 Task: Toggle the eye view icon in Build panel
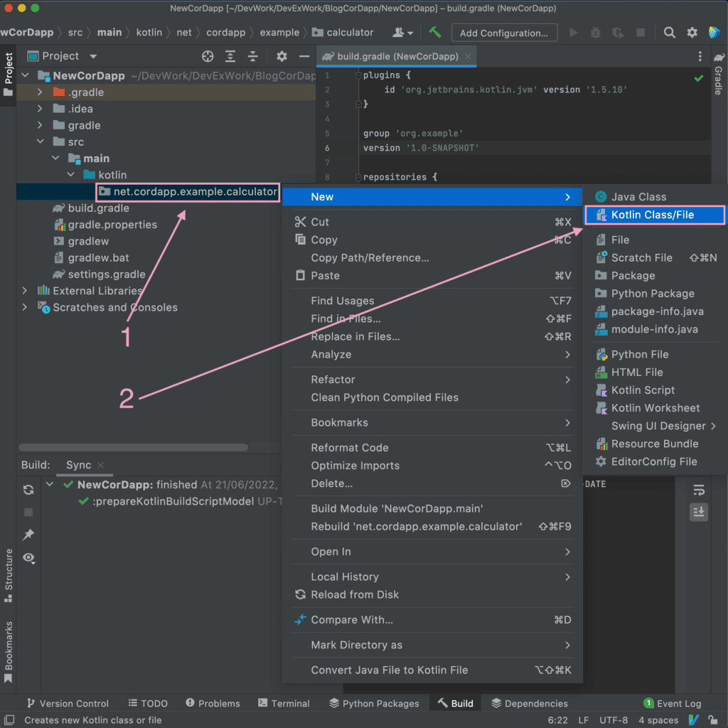28,557
